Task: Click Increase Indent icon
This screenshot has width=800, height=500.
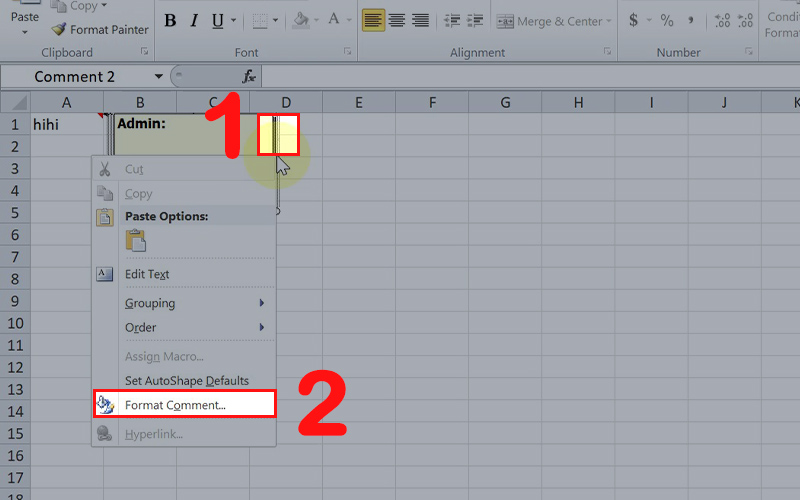Action: pos(475,20)
